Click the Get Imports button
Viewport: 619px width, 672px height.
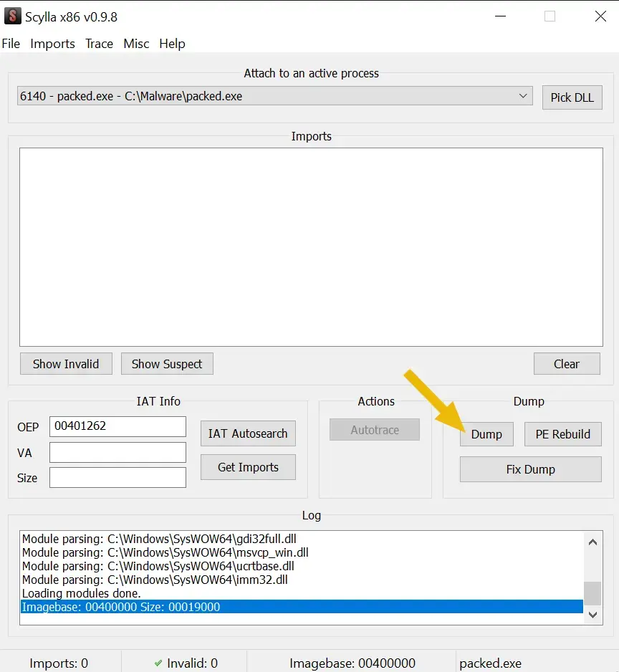[248, 467]
